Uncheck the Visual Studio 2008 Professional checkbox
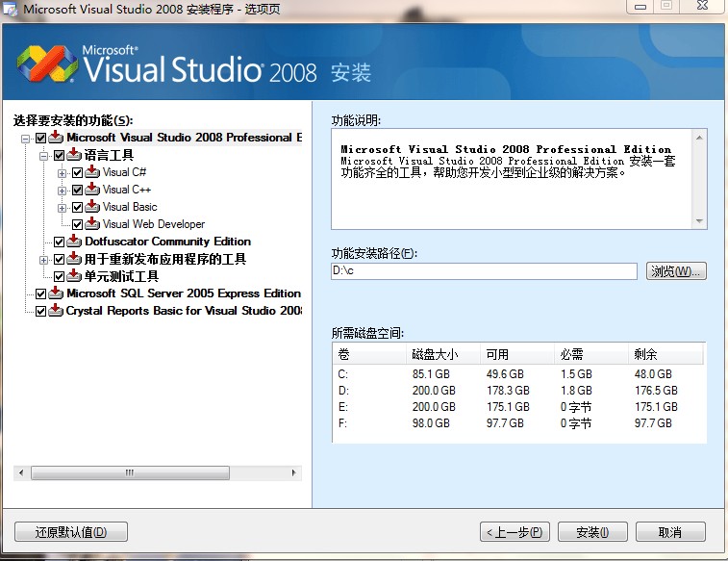 pyautogui.click(x=40, y=138)
